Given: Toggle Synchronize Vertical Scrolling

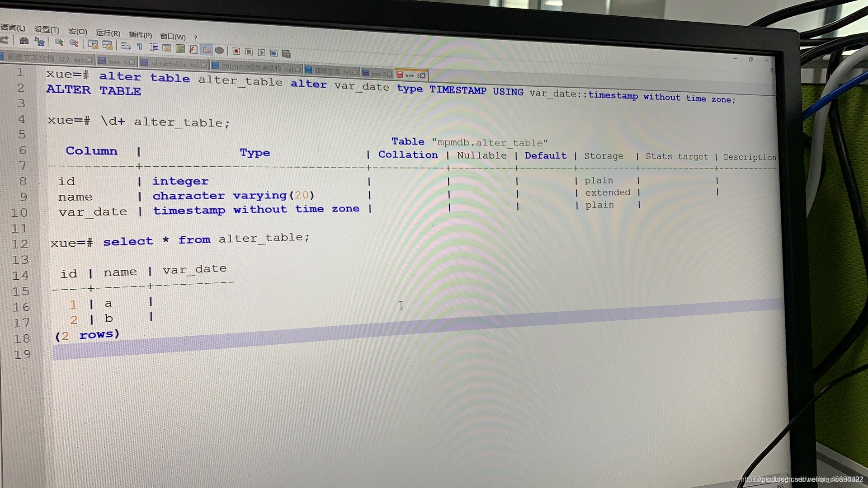Looking at the screenshot, I should (x=93, y=44).
